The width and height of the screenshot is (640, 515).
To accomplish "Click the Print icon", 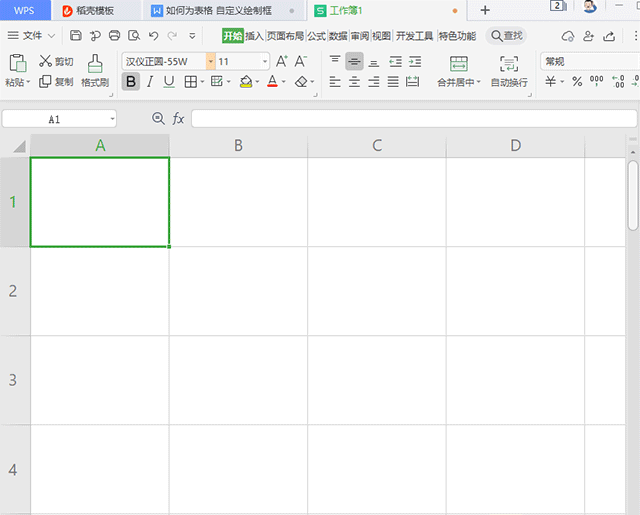I will coord(115,36).
